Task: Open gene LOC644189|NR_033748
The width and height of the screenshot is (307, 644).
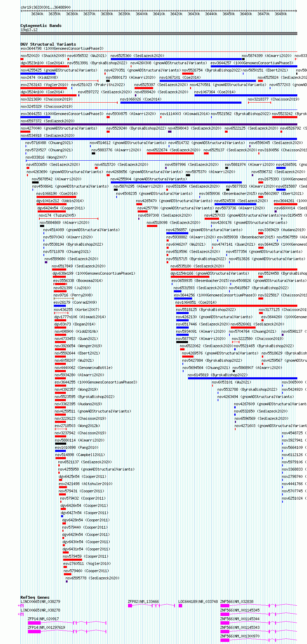Action: 198,602
